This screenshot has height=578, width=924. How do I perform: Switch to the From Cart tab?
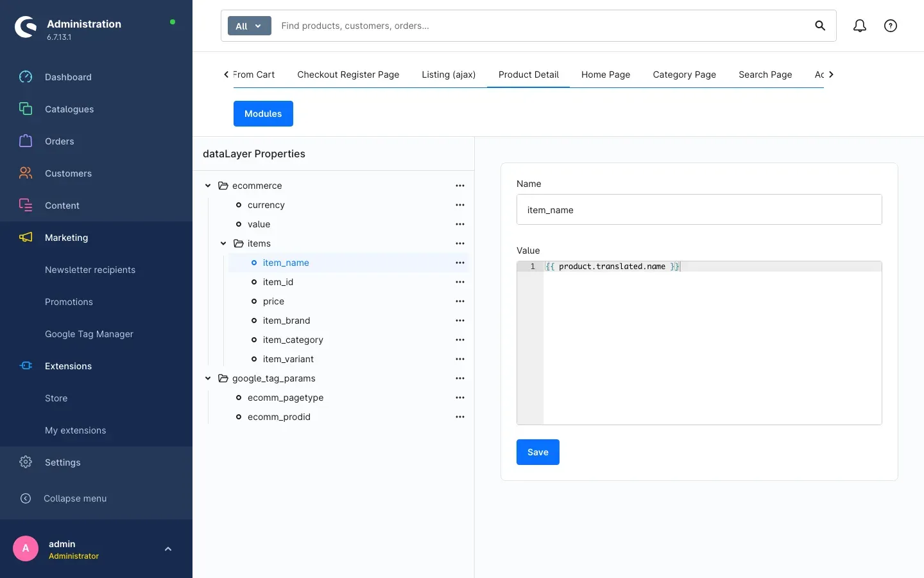point(255,74)
